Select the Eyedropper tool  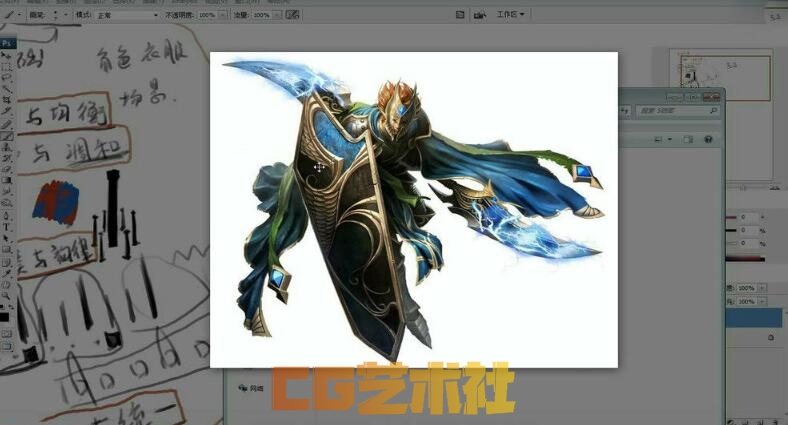coord(7,272)
